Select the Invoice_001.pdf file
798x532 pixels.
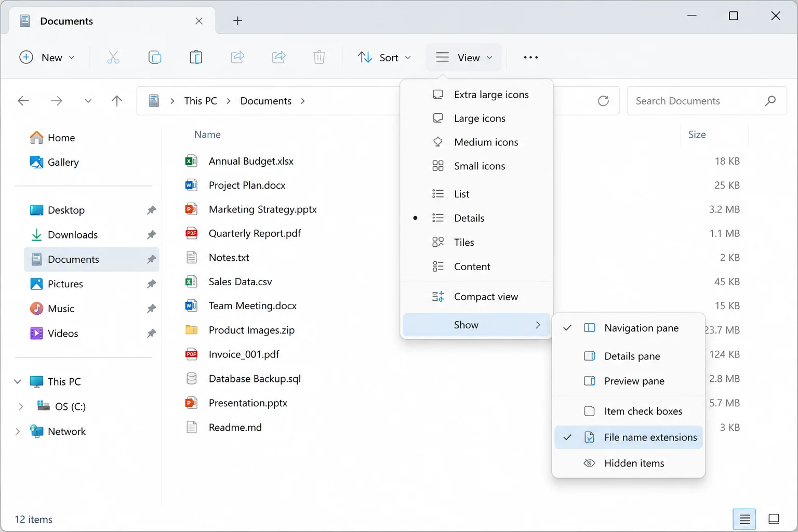click(244, 354)
